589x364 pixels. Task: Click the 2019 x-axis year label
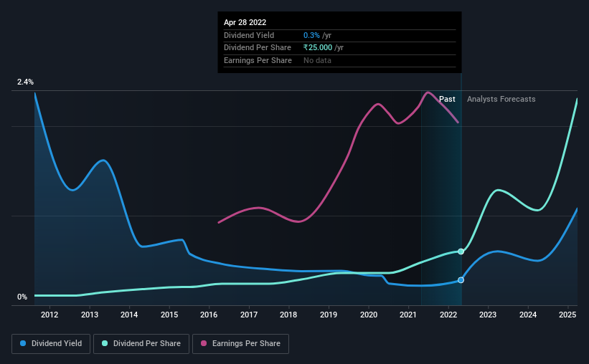pyautogui.click(x=329, y=315)
